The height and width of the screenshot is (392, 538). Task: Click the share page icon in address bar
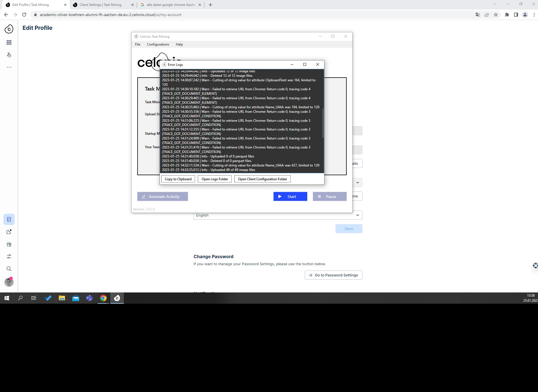[x=487, y=15]
